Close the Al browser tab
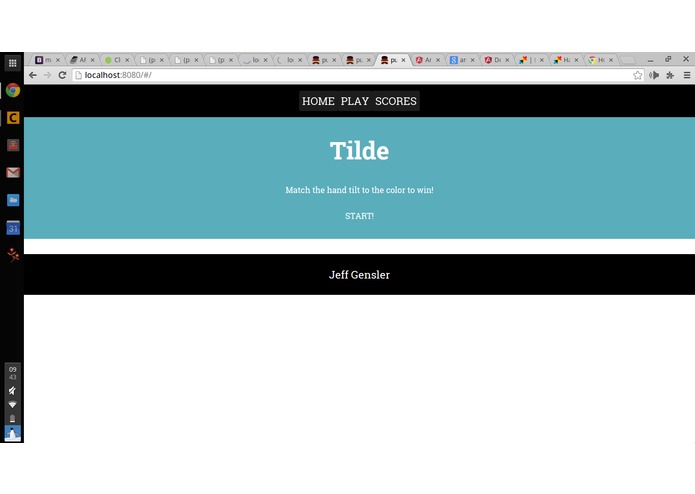 (92, 60)
